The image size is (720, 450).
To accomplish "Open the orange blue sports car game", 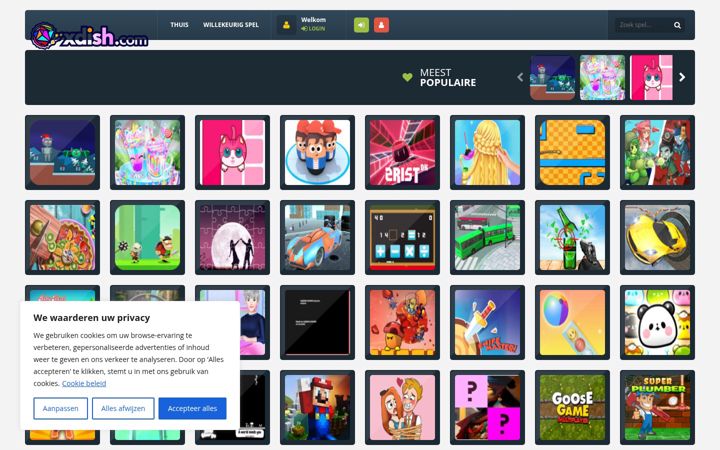I will click(317, 237).
